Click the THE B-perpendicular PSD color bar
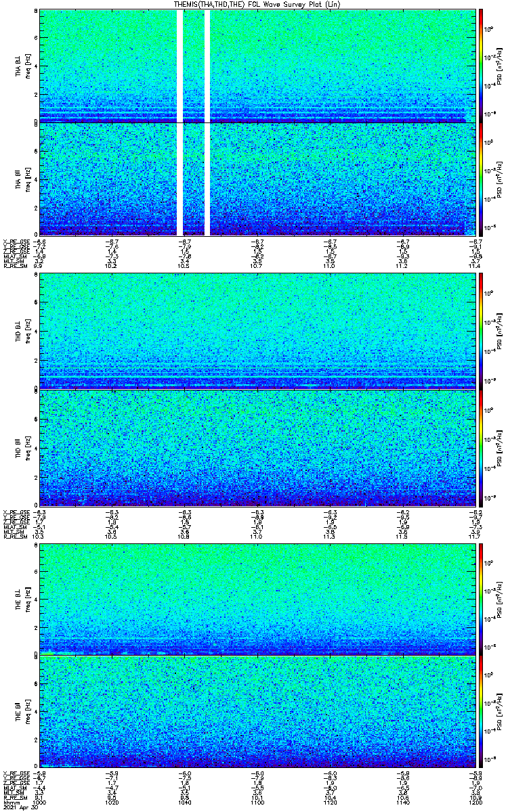This screenshot has width=508, height=812. 481,598
